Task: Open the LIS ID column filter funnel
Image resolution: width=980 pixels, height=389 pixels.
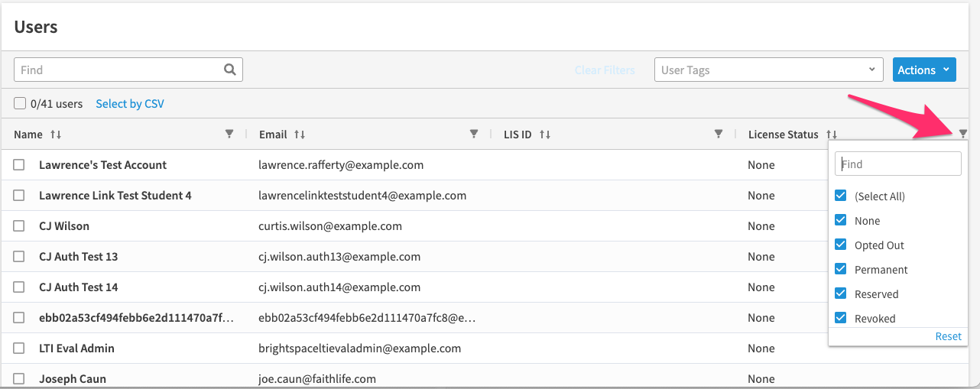Action: coord(719,134)
